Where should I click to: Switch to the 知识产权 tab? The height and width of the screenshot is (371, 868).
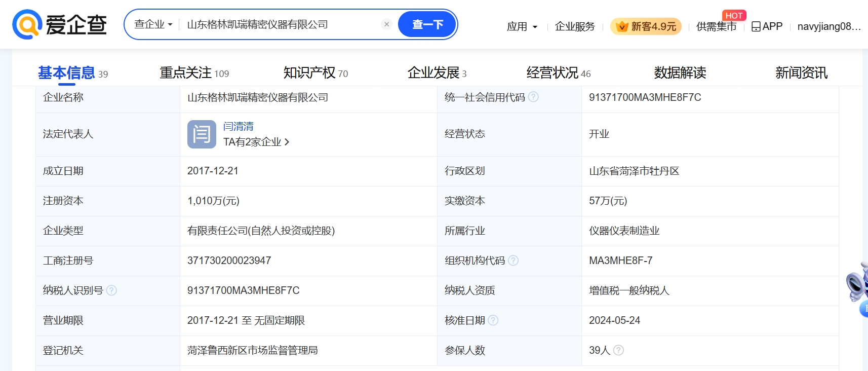(315, 73)
